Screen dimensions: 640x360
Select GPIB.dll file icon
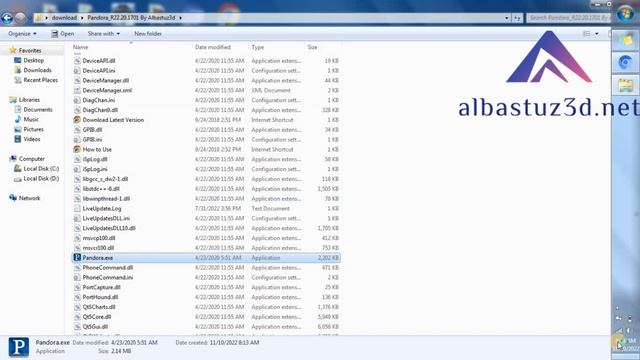coord(77,129)
